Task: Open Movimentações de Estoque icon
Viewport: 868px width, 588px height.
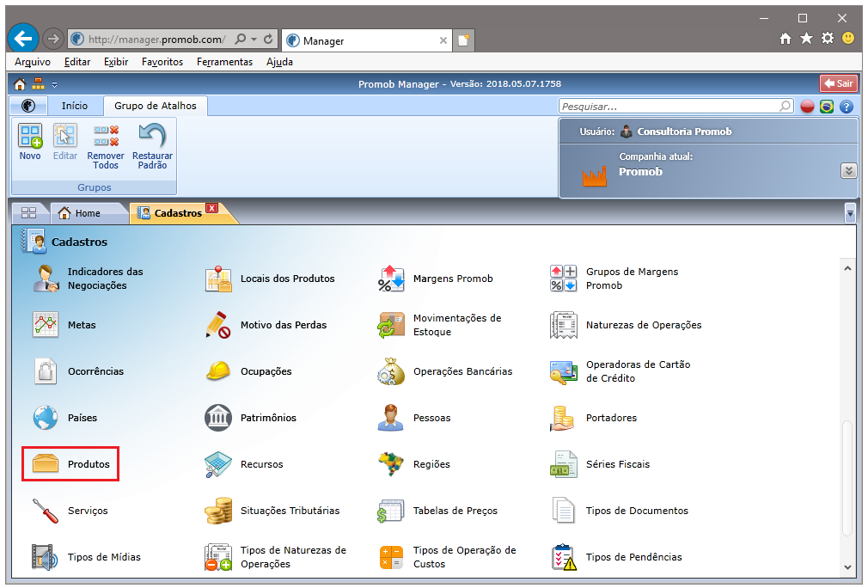Action: point(391,325)
